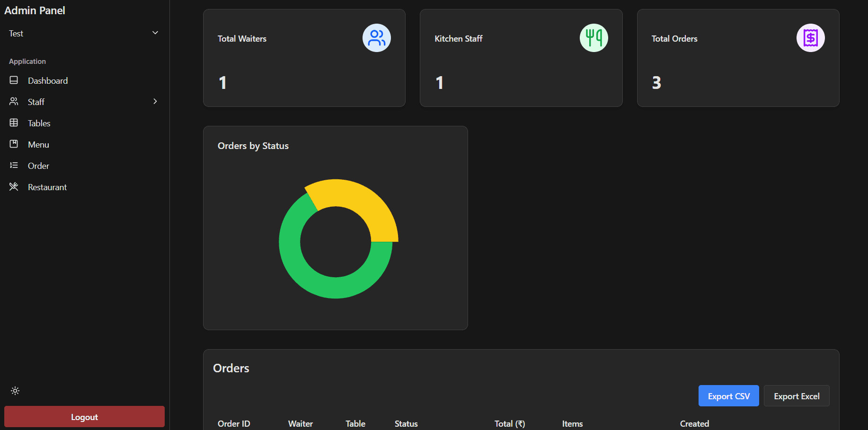Toggle the light/dark theme sun icon
This screenshot has width=868, height=430.
(x=15, y=391)
